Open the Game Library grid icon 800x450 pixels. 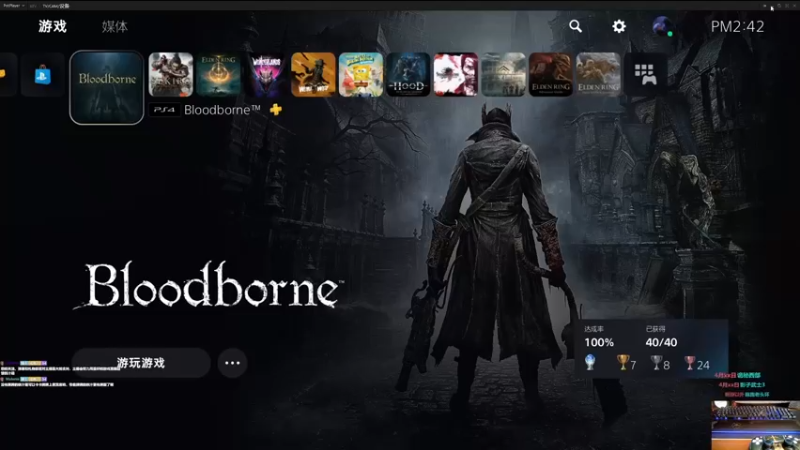tap(645, 74)
